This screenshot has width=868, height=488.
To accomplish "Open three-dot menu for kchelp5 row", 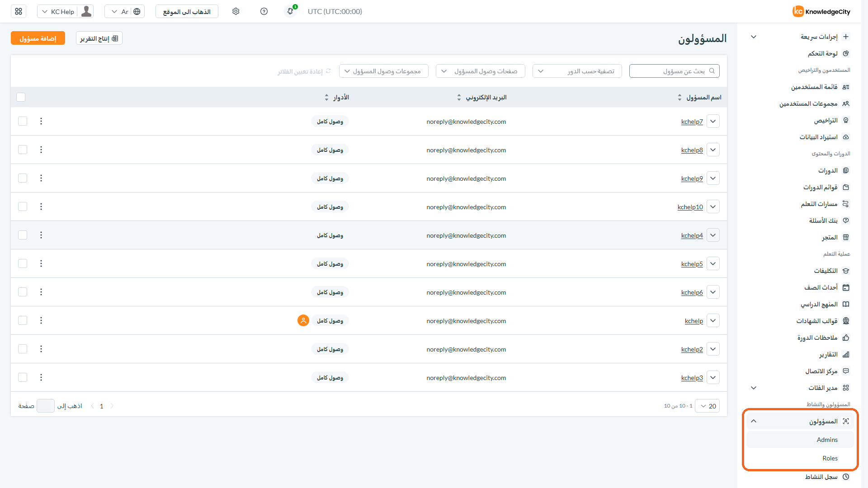I will click(41, 263).
